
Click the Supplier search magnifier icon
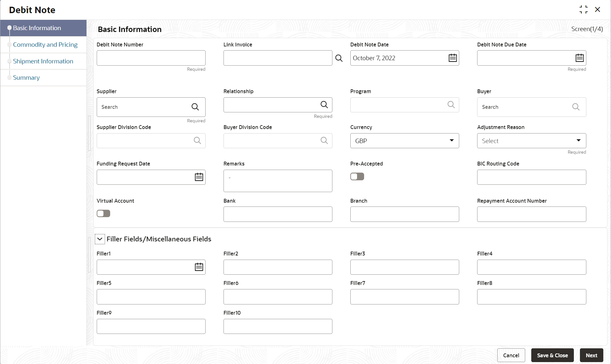(195, 107)
